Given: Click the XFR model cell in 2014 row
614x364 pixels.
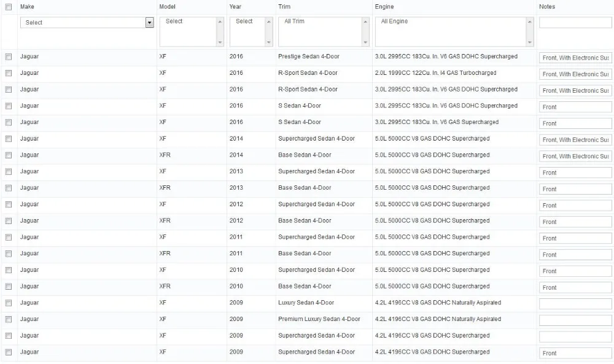Looking at the screenshot, I should tap(165, 155).
